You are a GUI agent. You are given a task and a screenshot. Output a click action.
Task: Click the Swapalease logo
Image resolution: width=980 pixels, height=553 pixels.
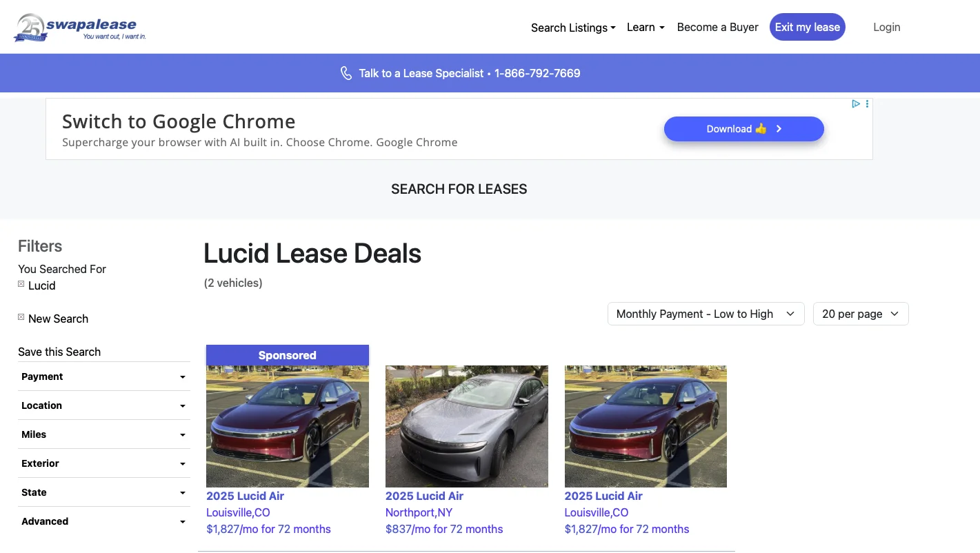80,28
